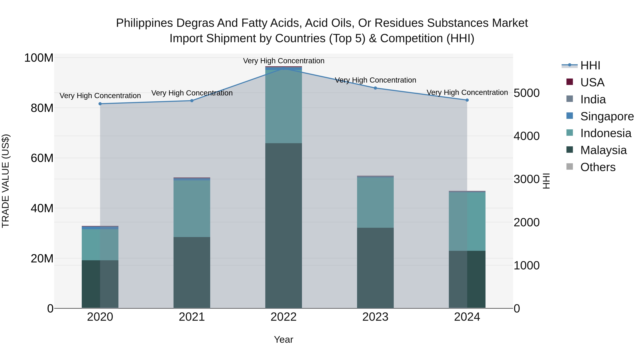The image size is (644, 362).
Task: Click the 2023 HHI line marker
Action: pos(375,88)
